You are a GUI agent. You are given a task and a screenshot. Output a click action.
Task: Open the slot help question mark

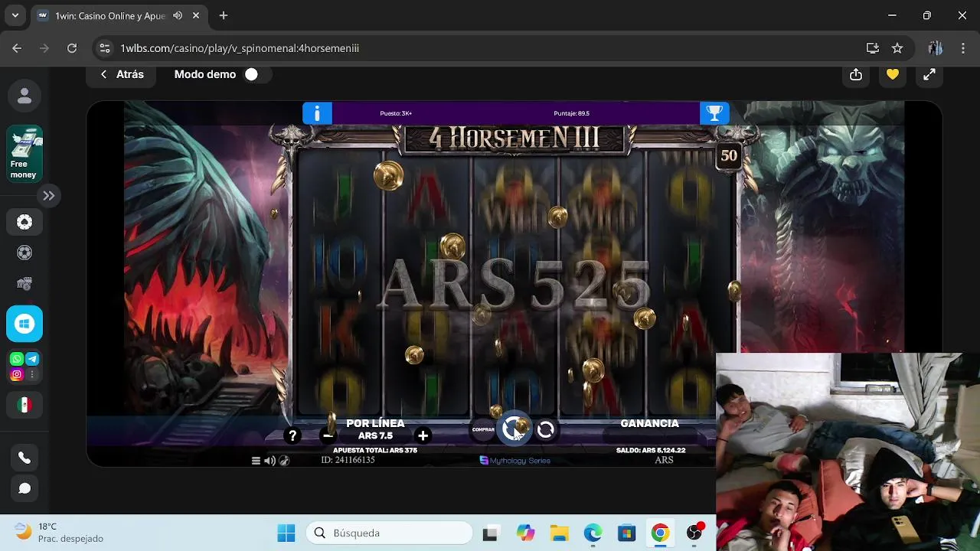(x=292, y=435)
